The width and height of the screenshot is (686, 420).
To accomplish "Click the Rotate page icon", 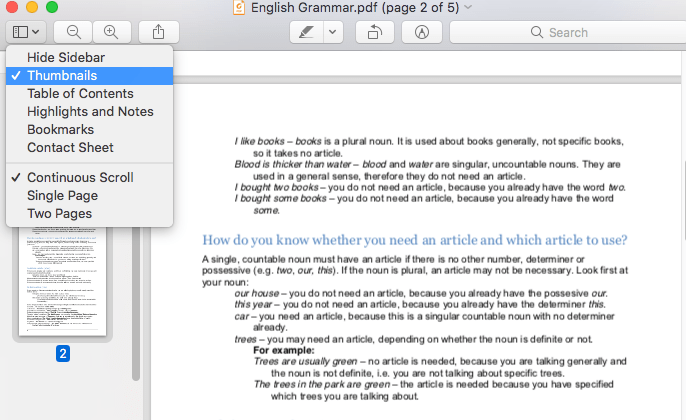I will pyautogui.click(x=375, y=32).
